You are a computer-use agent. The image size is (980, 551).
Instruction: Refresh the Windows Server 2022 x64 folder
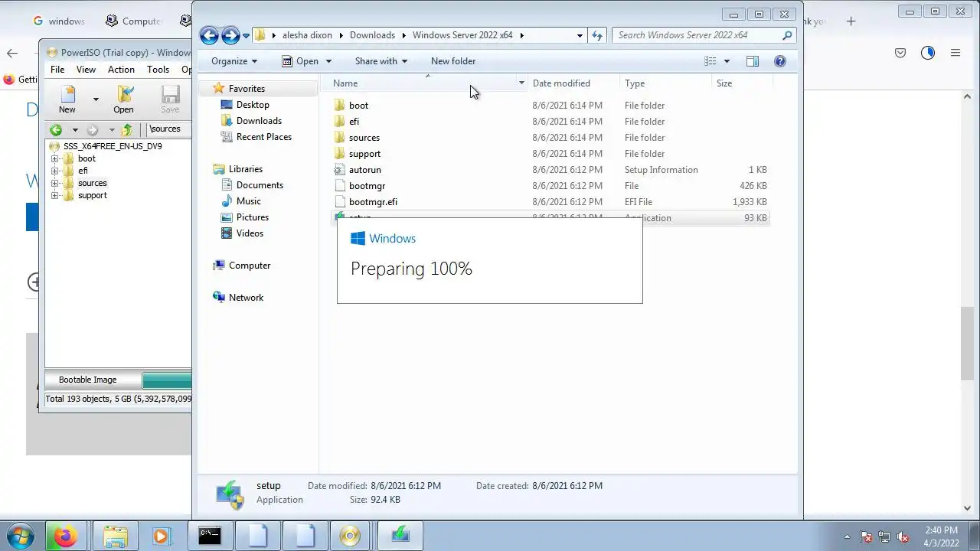pyautogui.click(x=597, y=35)
